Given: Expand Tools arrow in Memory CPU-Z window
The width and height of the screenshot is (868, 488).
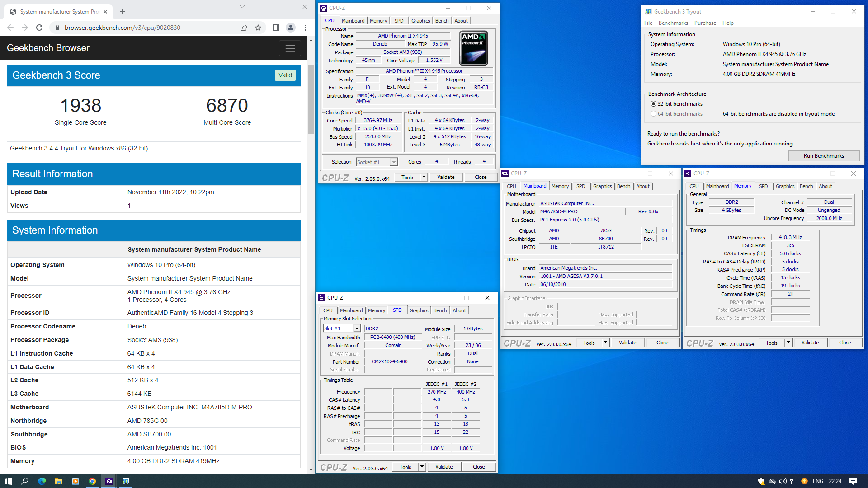Looking at the screenshot, I should pos(788,343).
